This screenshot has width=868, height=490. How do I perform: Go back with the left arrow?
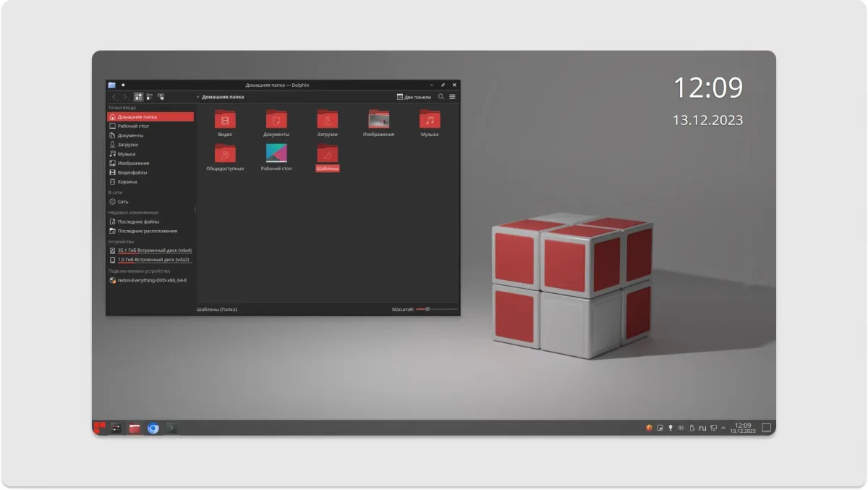tap(114, 96)
